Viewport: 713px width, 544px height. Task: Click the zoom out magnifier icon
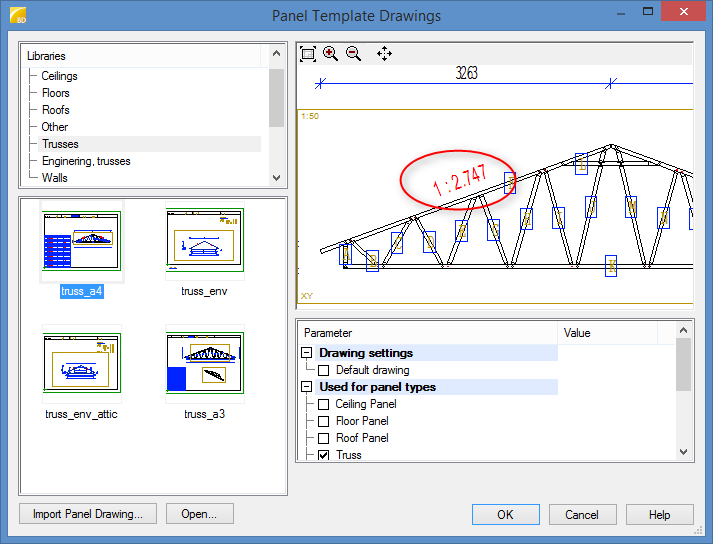coord(353,54)
